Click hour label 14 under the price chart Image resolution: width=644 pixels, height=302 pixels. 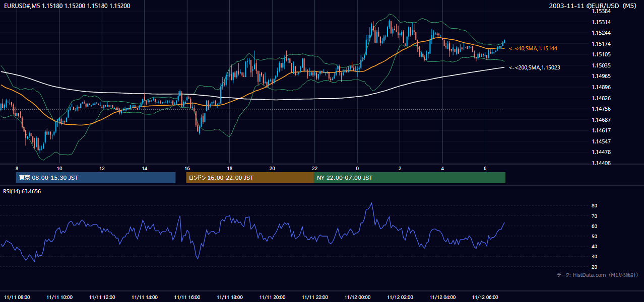click(x=145, y=168)
